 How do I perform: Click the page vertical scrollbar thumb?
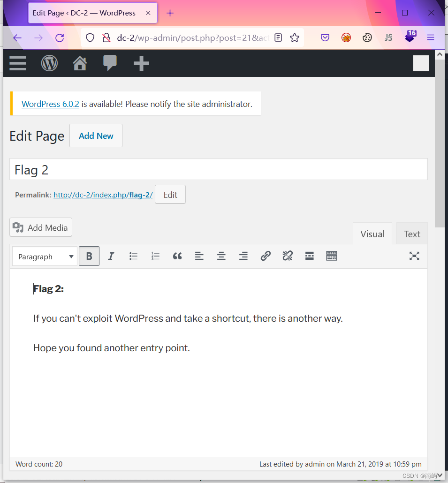(440, 144)
